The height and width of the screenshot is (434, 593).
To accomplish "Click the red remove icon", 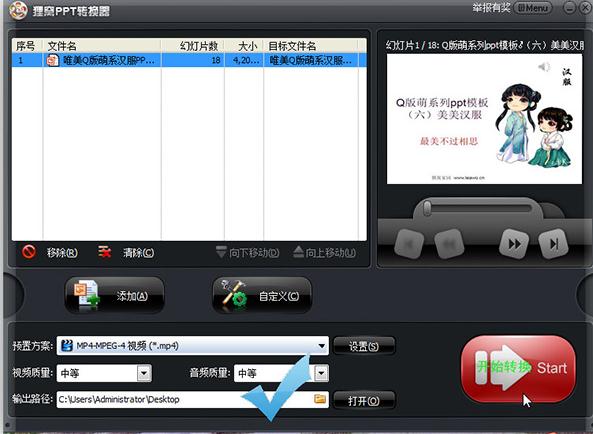I will 29,251.
